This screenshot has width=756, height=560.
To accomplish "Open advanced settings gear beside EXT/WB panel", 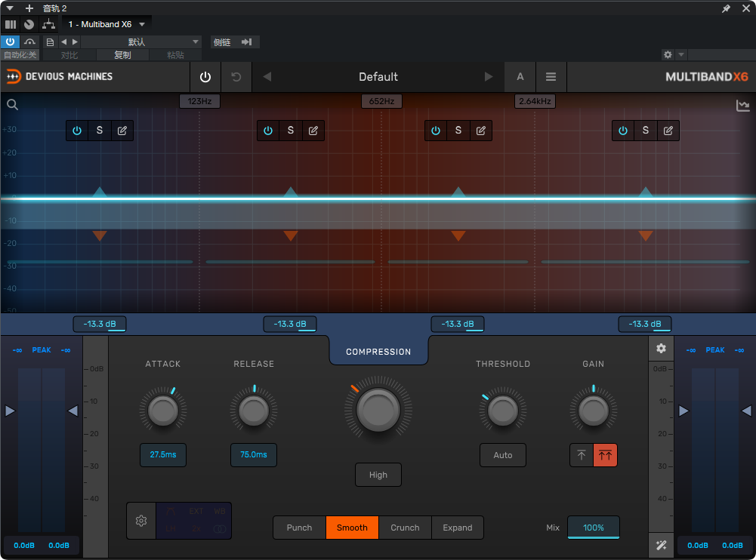I will pyautogui.click(x=141, y=521).
